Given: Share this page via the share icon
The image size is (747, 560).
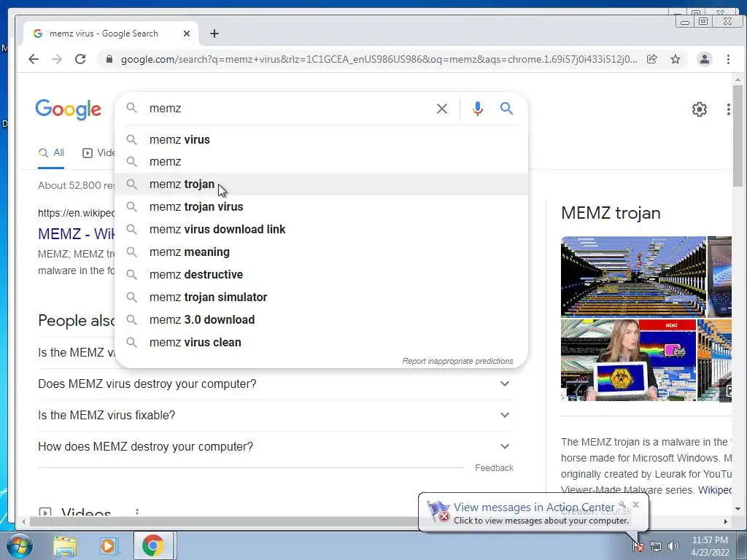Looking at the screenshot, I should tap(652, 59).
